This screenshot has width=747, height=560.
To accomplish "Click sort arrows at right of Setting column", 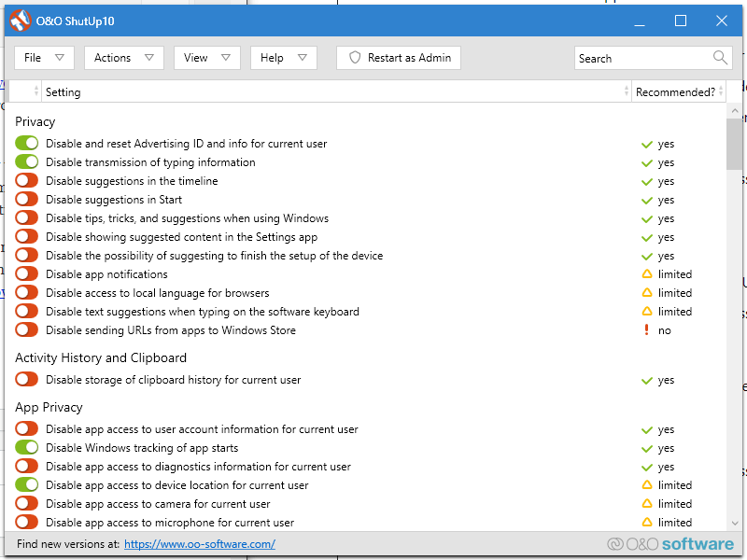I will click(x=626, y=91).
